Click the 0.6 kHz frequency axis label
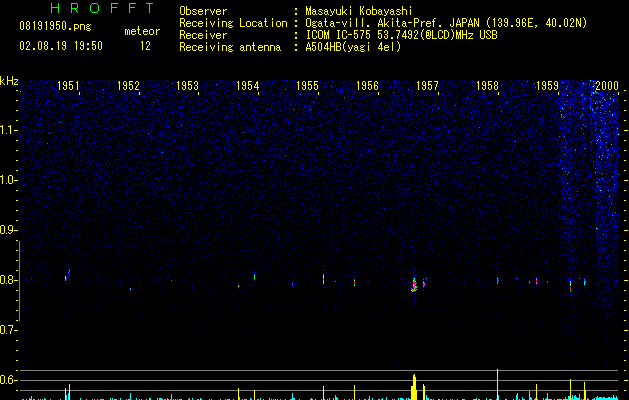This screenshot has height=400, width=629. click(x=8, y=380)
